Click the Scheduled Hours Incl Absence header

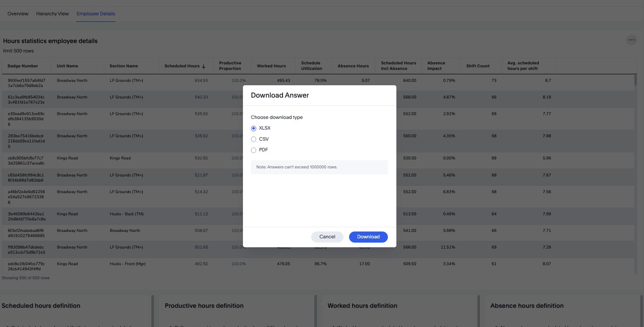(x=399, y=66)
